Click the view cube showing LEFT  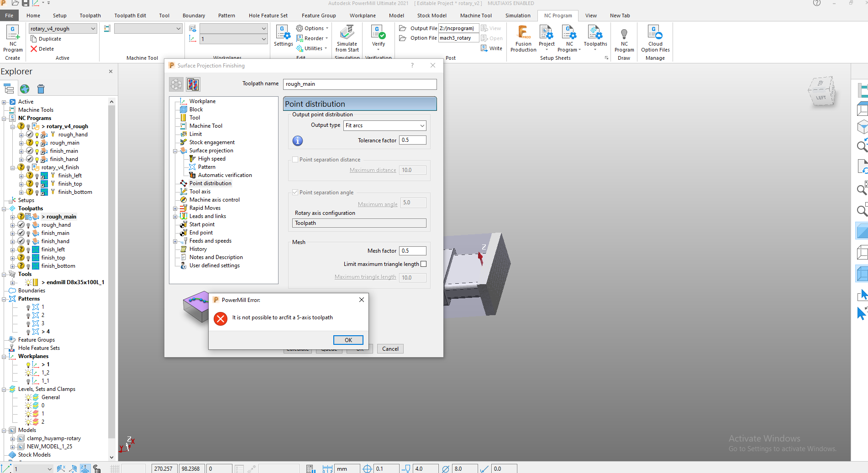click(821, 91)
